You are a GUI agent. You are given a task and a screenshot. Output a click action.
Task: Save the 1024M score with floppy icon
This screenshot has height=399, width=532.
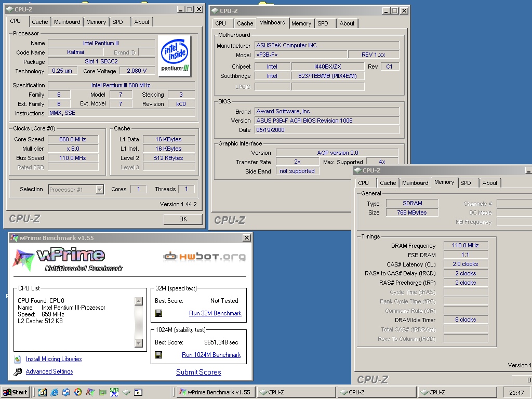click(x=158, y=355)
